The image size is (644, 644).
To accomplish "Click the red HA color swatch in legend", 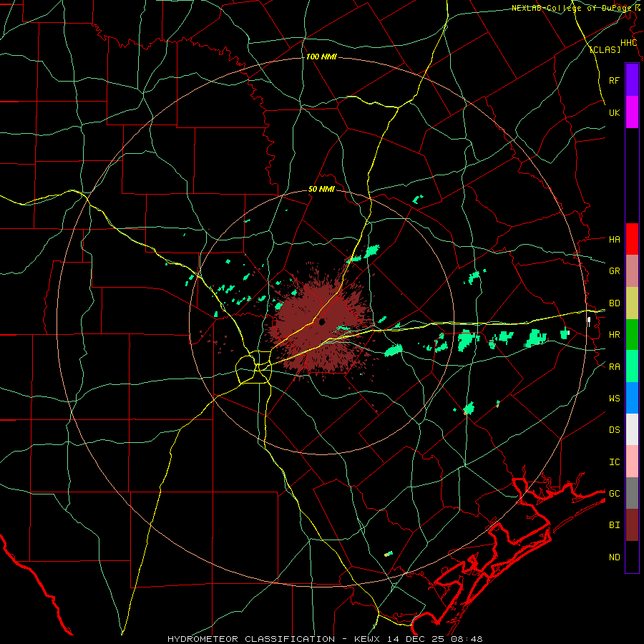I will coord(632,239).
